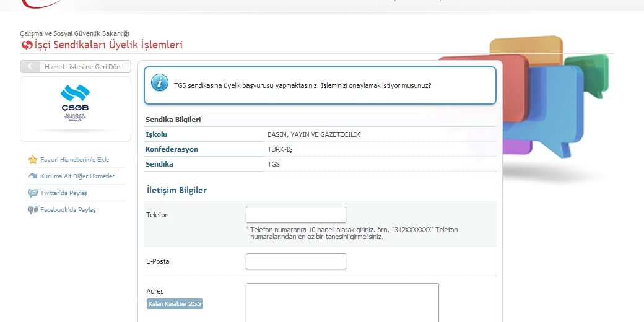
Task: Click the star icon for Favori Hizmetlerim
Action: (33, 160)
